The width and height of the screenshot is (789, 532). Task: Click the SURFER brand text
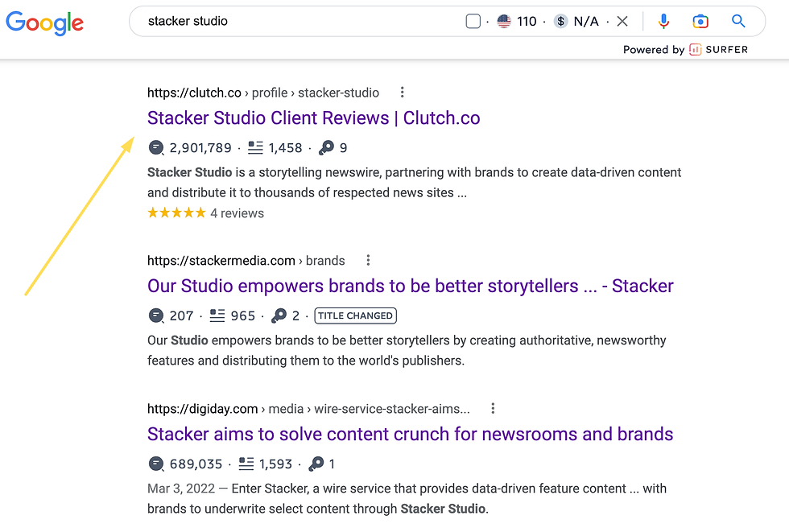pyautogui.click(x=726, y=49)
